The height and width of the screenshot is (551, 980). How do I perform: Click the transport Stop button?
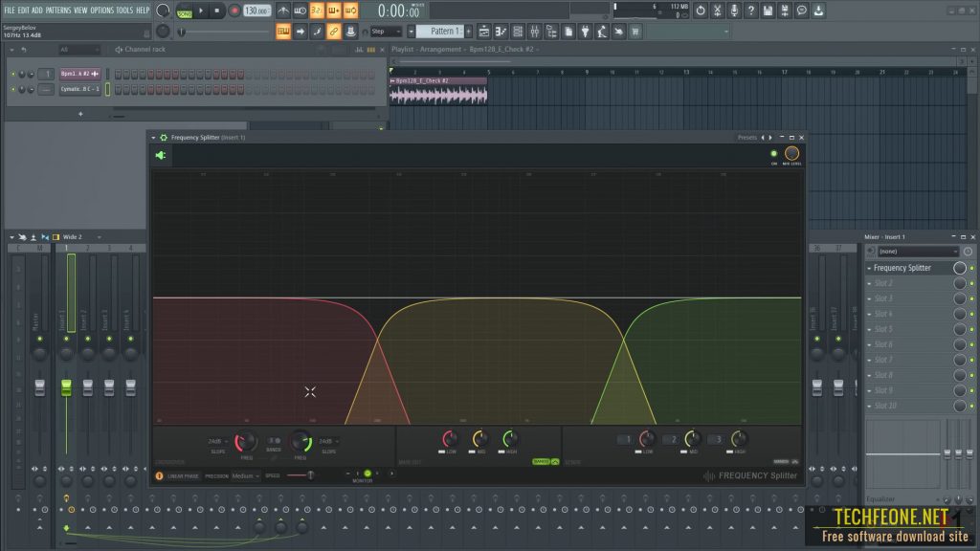pos(217,11)
